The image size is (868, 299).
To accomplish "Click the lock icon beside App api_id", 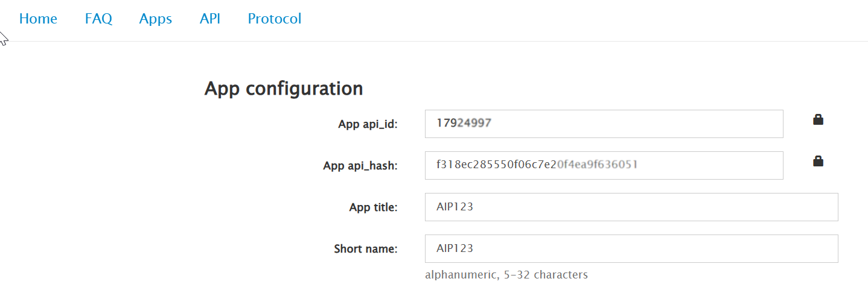I will click(x=818, y=120).
